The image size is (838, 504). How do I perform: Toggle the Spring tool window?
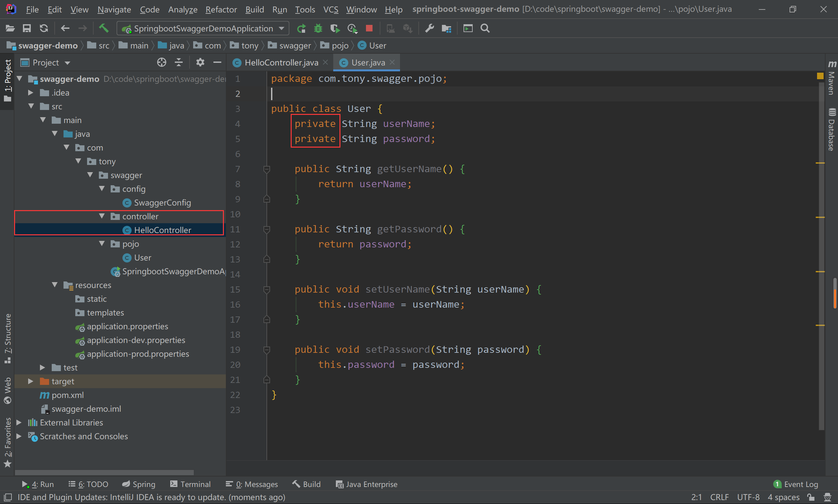[138, 484]
